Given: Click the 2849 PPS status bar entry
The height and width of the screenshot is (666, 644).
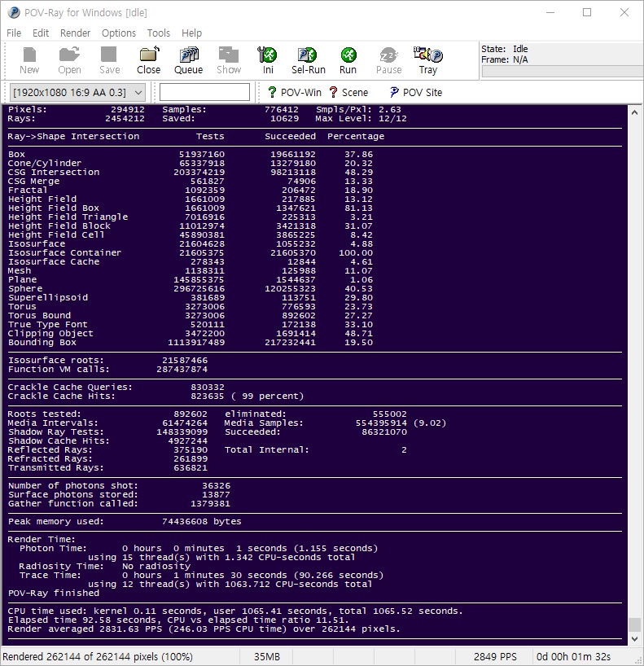Looking at the screenshot, I should pyautogui.click(x=495, y=657).
